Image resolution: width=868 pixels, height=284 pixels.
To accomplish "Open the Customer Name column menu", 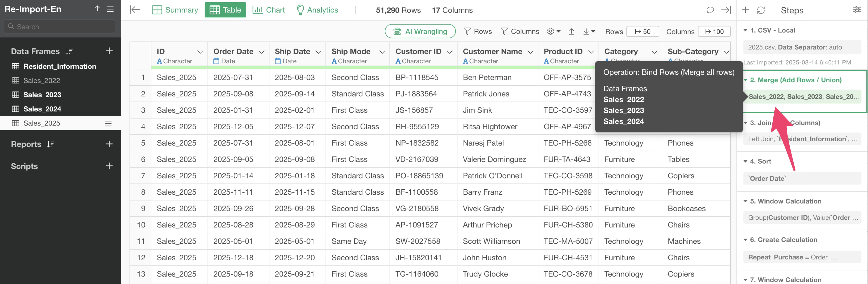I will tap(530, 52).
